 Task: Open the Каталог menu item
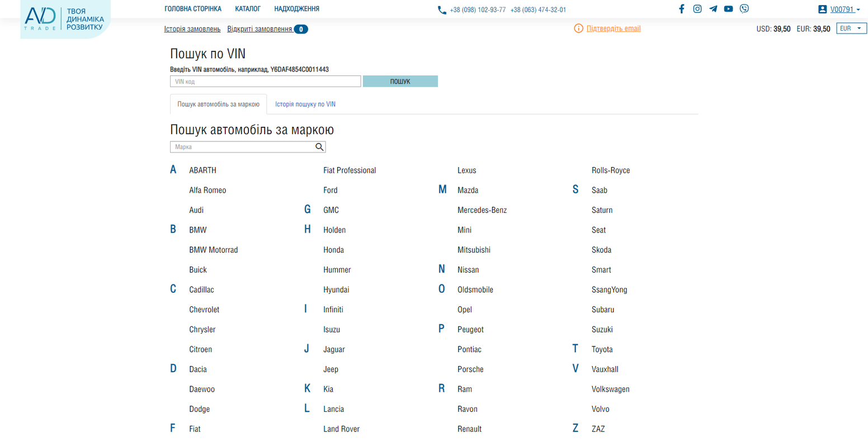tap(248, 9)
